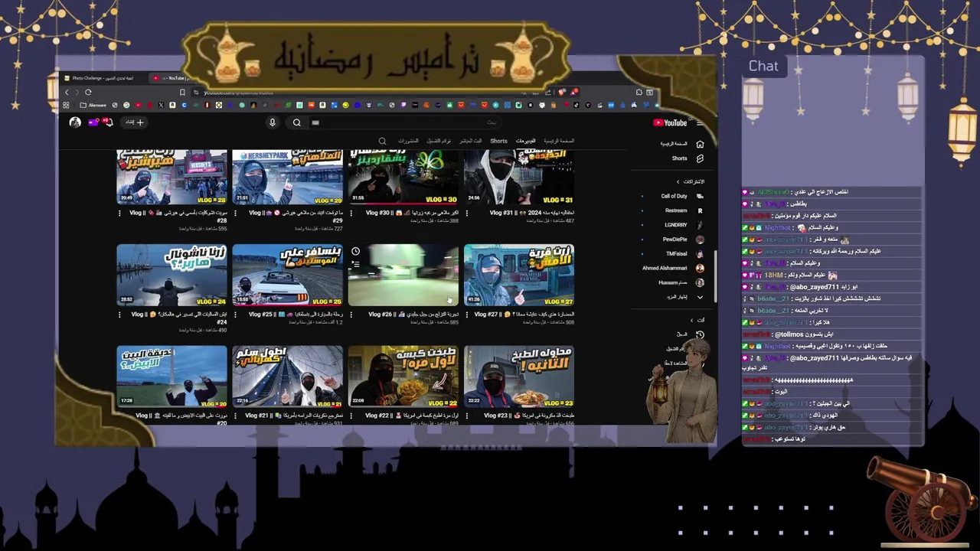
Task: Open the channel الفيديوهات (Videos) tab
Action: [x=525, y=141]
